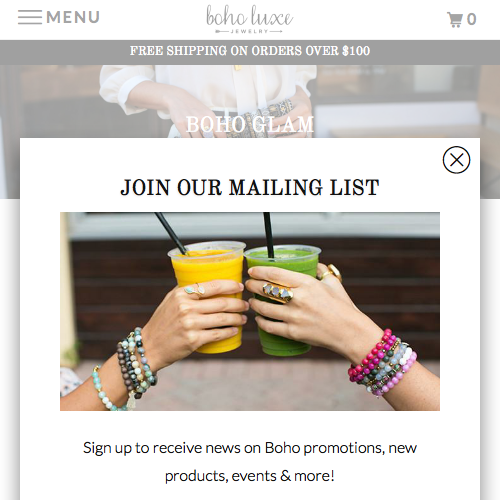The image size is (500, 500).
Task: Click the sign up promotions description text
Action: (250, 462)
